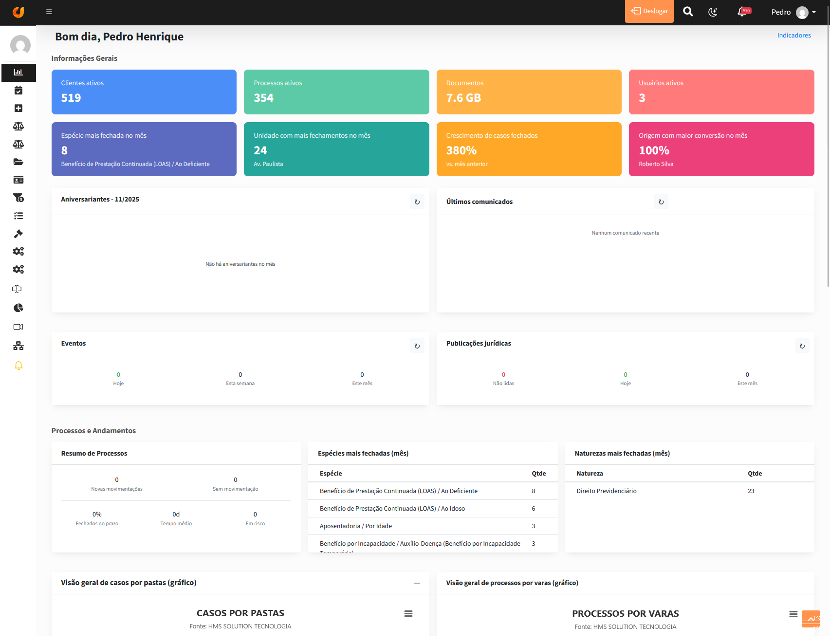The height and width of the screenshot is (644, 830).
Task: Toggle the sidebar with the hamburger menu
Action: tap(49, 11)
